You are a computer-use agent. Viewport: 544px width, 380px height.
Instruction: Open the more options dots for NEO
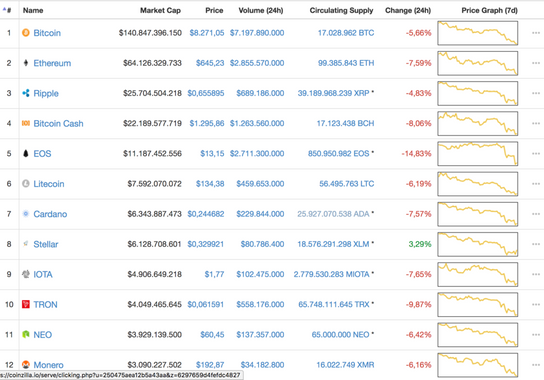click(x=536, y=335)
